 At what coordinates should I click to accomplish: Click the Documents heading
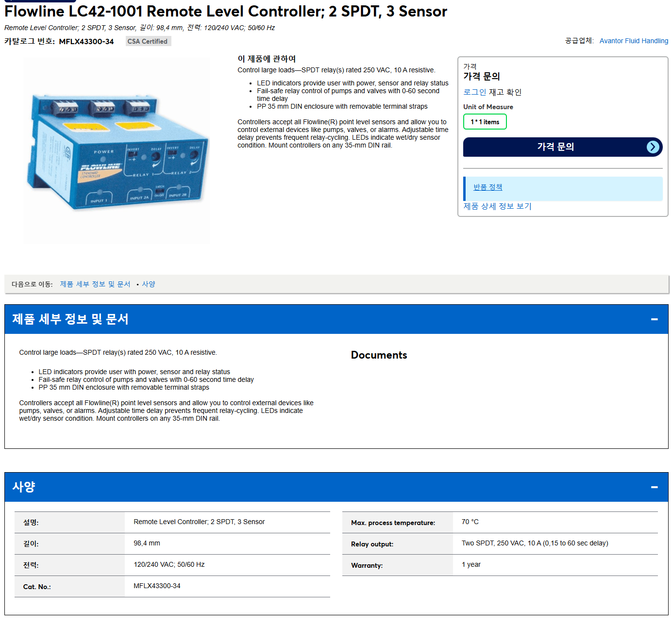click(x=379, y=355)
